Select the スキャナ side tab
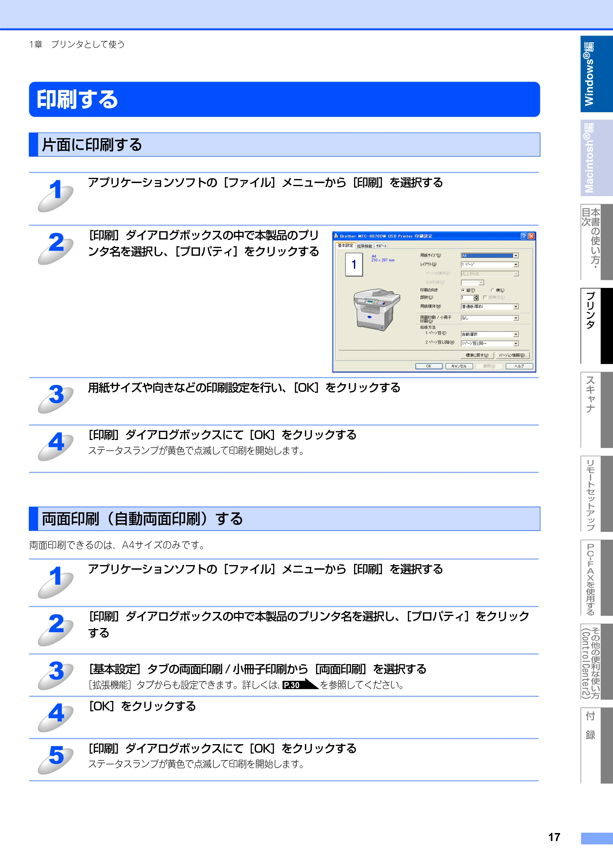The height and width of the screenshot is (868, 613). 596,410
